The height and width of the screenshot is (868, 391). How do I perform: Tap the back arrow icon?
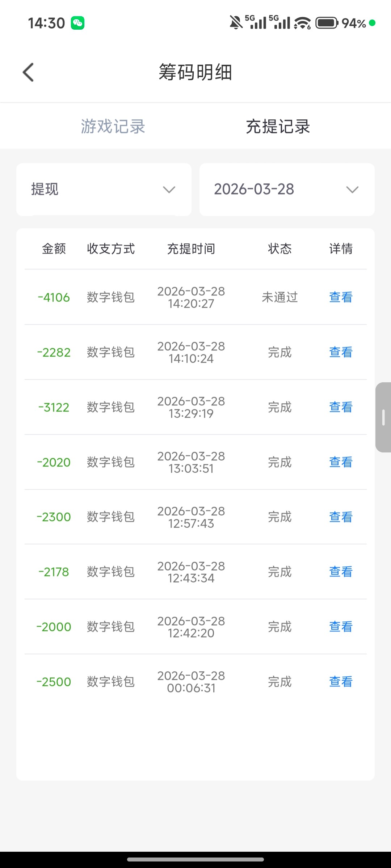point(28,72)
